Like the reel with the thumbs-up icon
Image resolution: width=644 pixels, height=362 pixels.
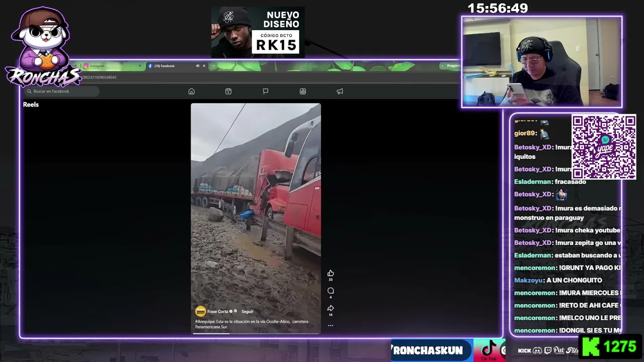coord(331,273)
